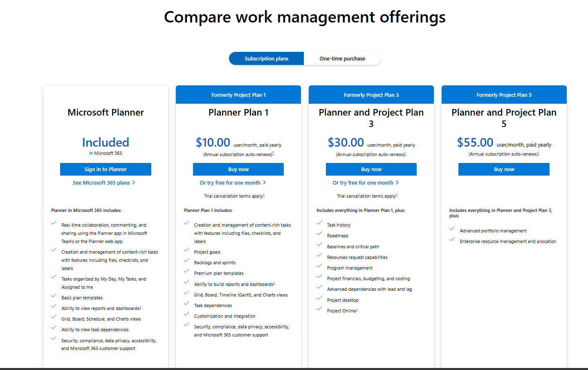588x370 pixels.
Task: Click the 'Project desktop' feature
Action: (x=343, y=300)
